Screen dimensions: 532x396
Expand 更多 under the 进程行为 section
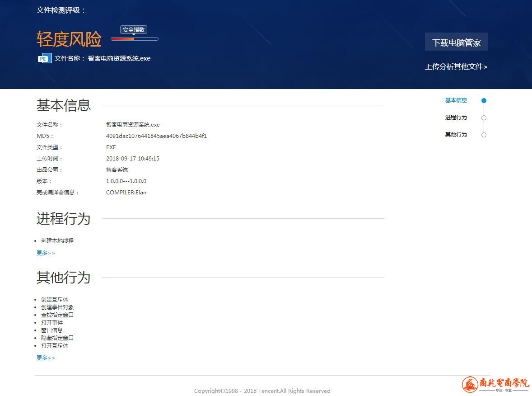point(46,253)
